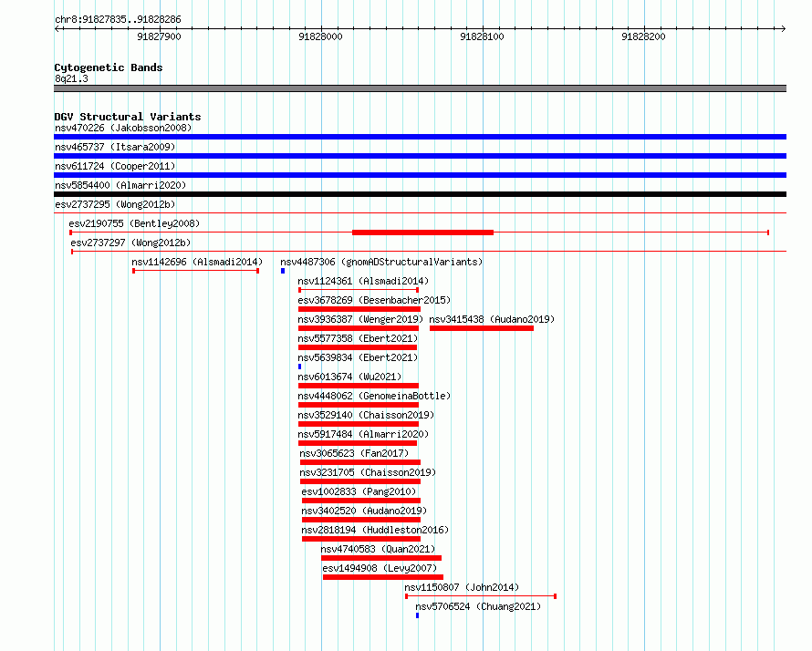The height and width of the screenshot is (651, 812).
Task: Select esv2737297 (Wong2012b) label
Action: (x=130, y=243)
